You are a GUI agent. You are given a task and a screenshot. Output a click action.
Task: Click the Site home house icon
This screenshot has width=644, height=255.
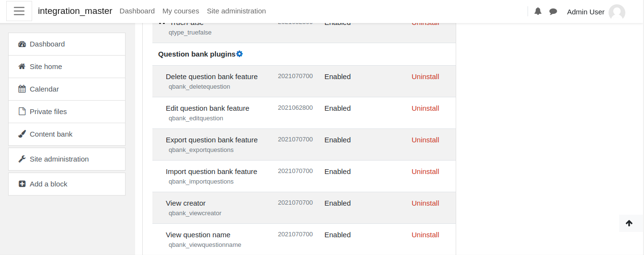point(22,67)
